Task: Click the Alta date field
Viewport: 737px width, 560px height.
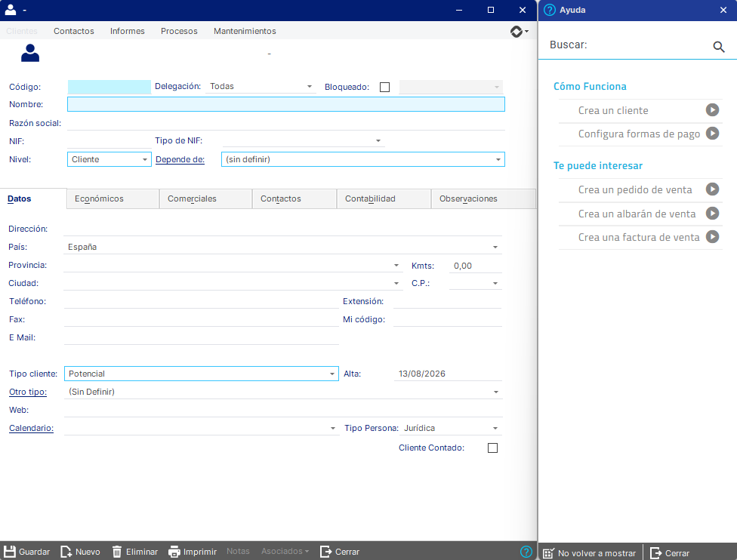Action: pos(448,374)
